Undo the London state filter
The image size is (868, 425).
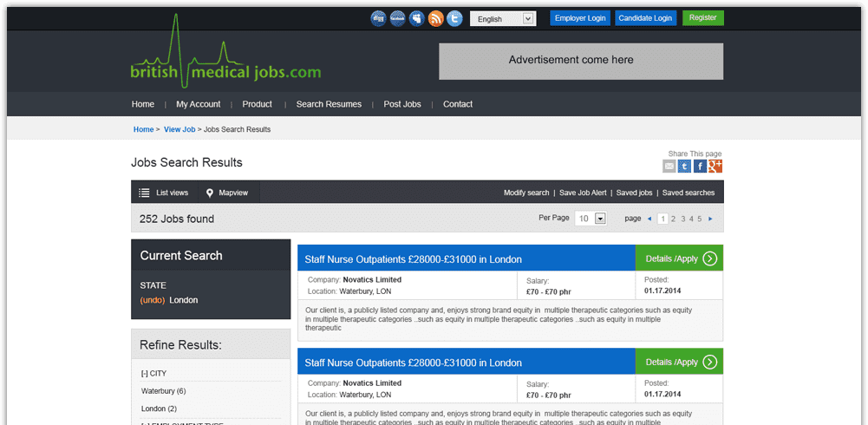point(153,300)
